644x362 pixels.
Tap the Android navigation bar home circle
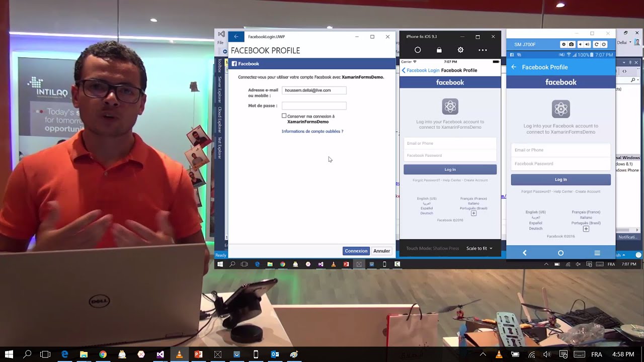pos(560,253)
